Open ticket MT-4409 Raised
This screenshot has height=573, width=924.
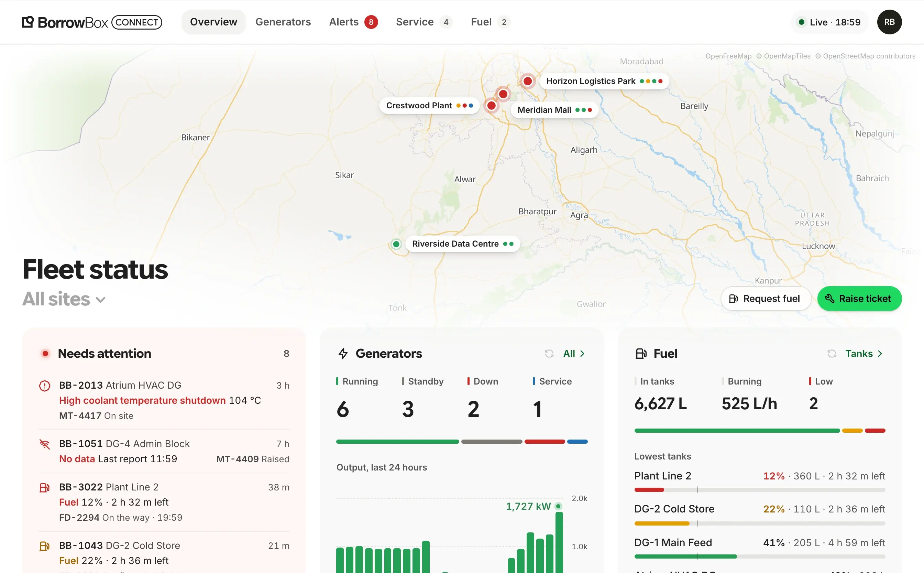point(253,459)
